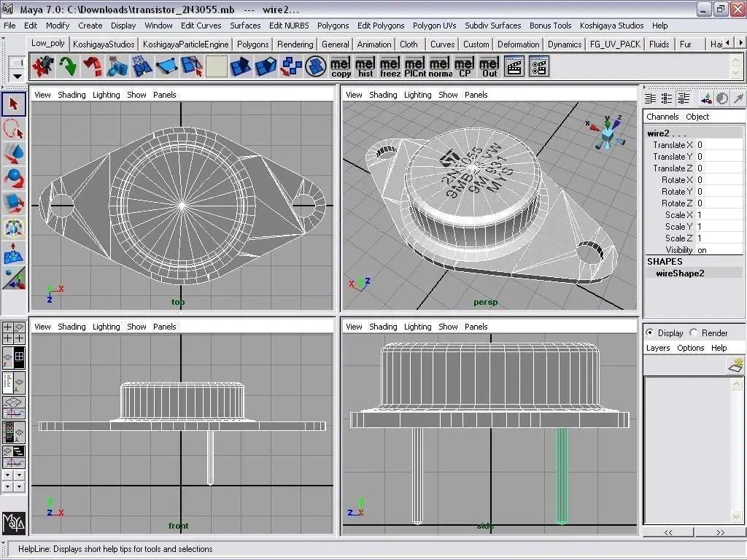This screenshot has width=747, height=560.
Task: Click the mel freez shelf button
Action: (390, 66)
